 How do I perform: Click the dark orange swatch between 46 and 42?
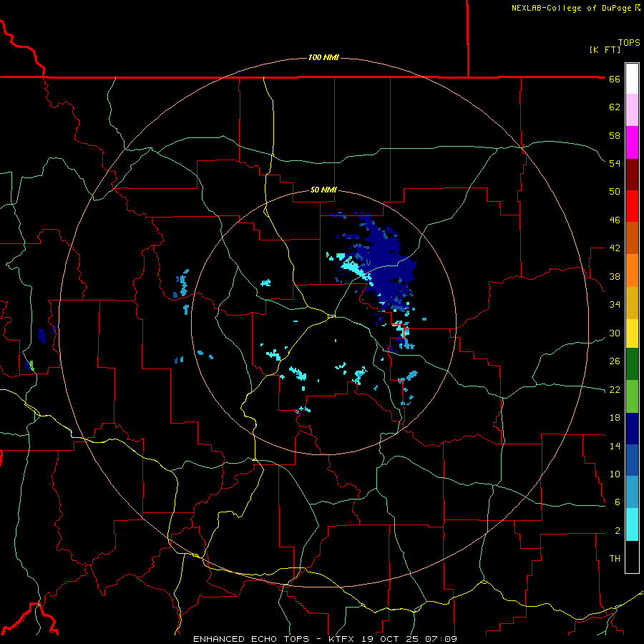(x=632, y=238)
